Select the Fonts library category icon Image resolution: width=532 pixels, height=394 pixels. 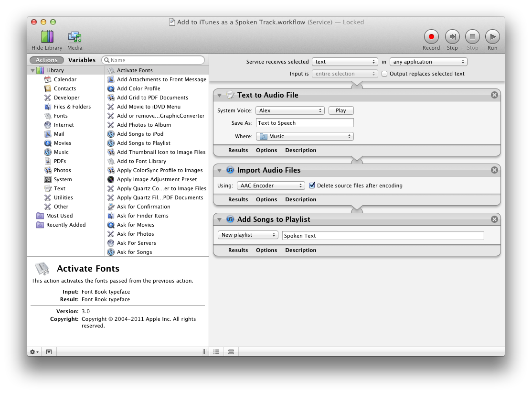click(x=48, y=116)
